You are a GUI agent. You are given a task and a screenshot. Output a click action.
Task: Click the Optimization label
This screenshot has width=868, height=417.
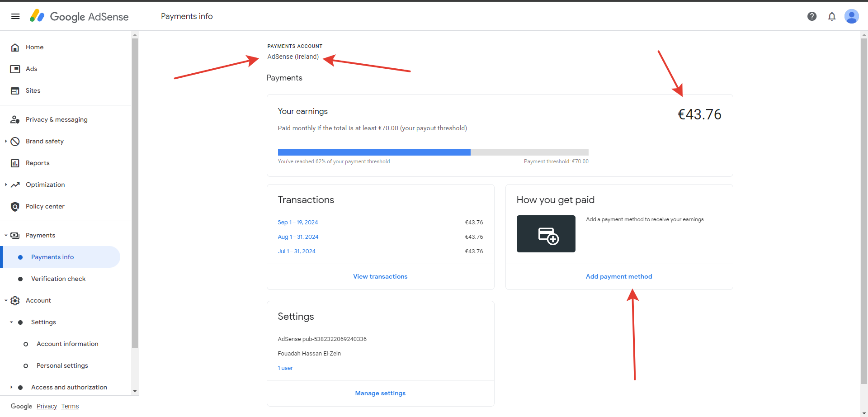click(x=45, y=185)
